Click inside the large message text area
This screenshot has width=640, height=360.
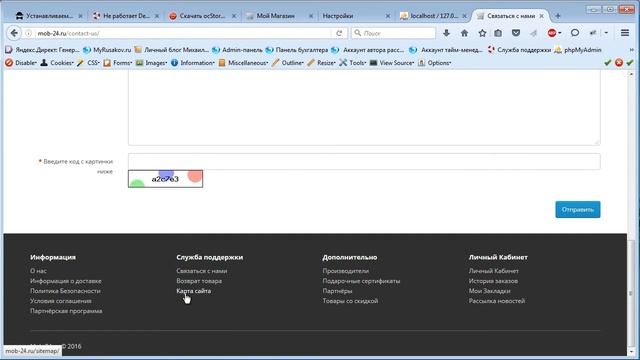click(364, 107)
